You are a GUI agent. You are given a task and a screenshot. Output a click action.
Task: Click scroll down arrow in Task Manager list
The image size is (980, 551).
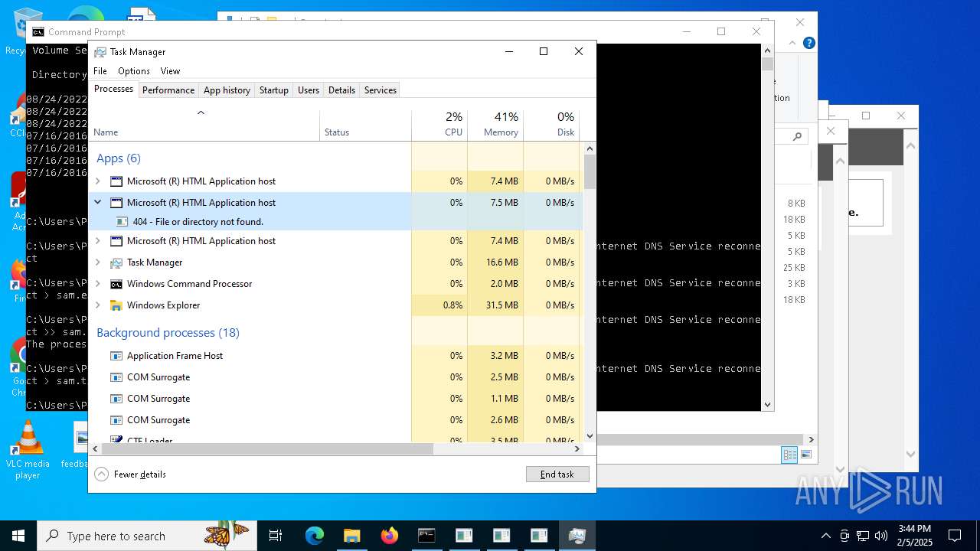point(590,436)
